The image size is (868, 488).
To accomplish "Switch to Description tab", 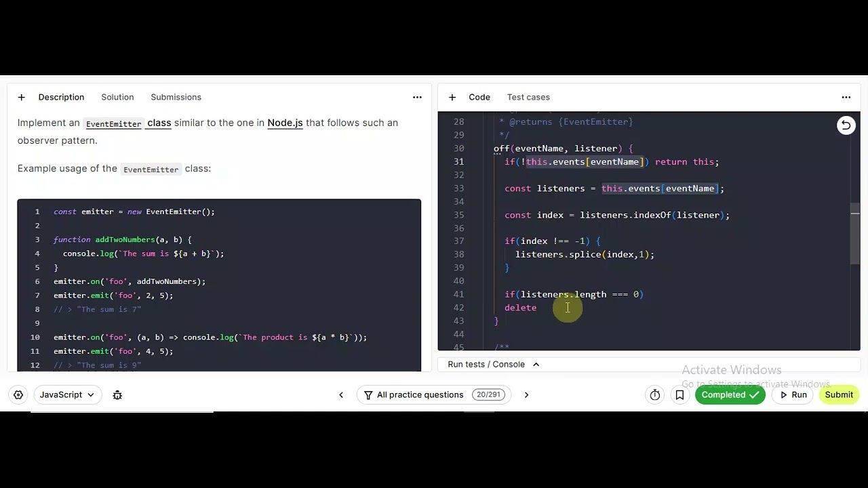I will click(61, 98).
